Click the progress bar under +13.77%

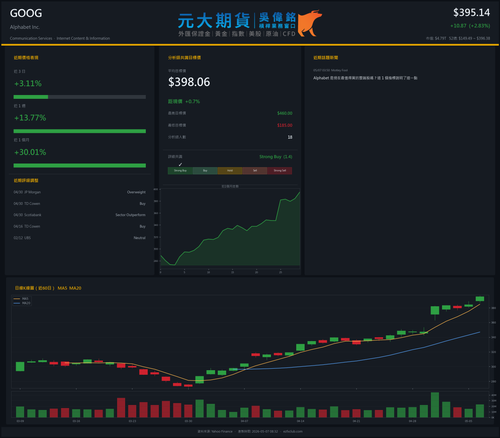pyautogui.click(x=80, y=131)
